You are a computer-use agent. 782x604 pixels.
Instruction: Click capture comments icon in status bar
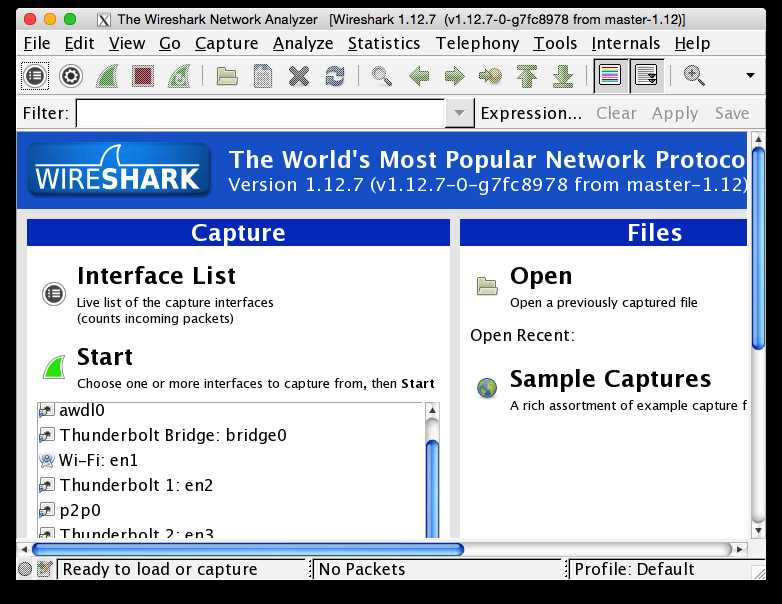click(x=44, y=569)
